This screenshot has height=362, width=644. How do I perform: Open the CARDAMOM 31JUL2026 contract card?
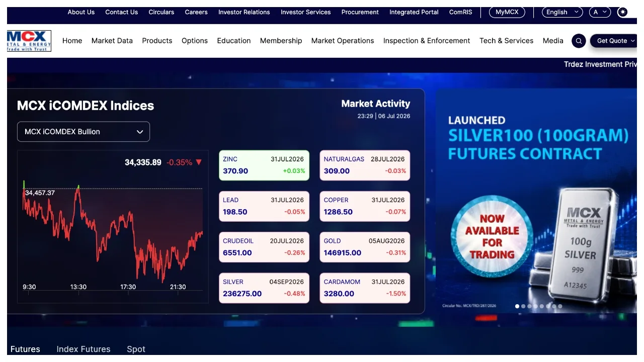pyautogui.click(x=365, y=288)
